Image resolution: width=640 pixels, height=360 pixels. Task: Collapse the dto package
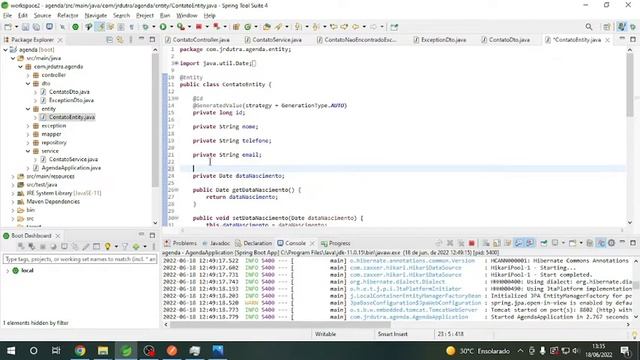[x=28, y=84]
